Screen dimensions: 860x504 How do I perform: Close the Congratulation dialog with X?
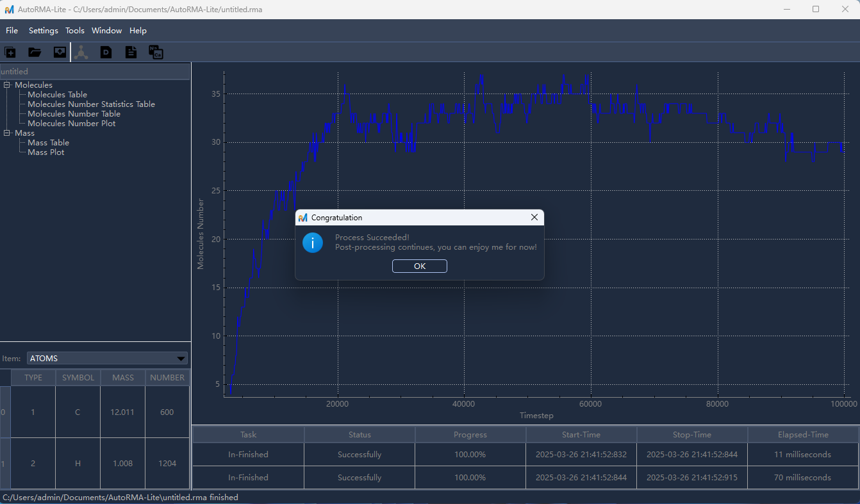tap(534, 218)
